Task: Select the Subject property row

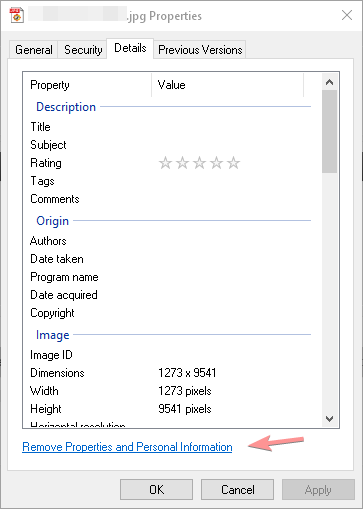Action: [170, 145]
